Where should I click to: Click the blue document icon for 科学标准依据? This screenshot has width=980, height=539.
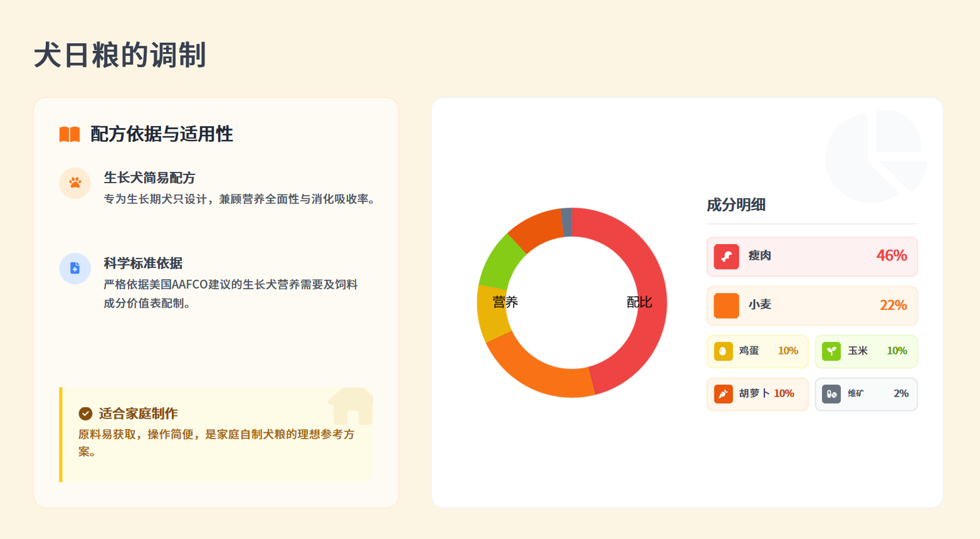(x=75, y=269)
